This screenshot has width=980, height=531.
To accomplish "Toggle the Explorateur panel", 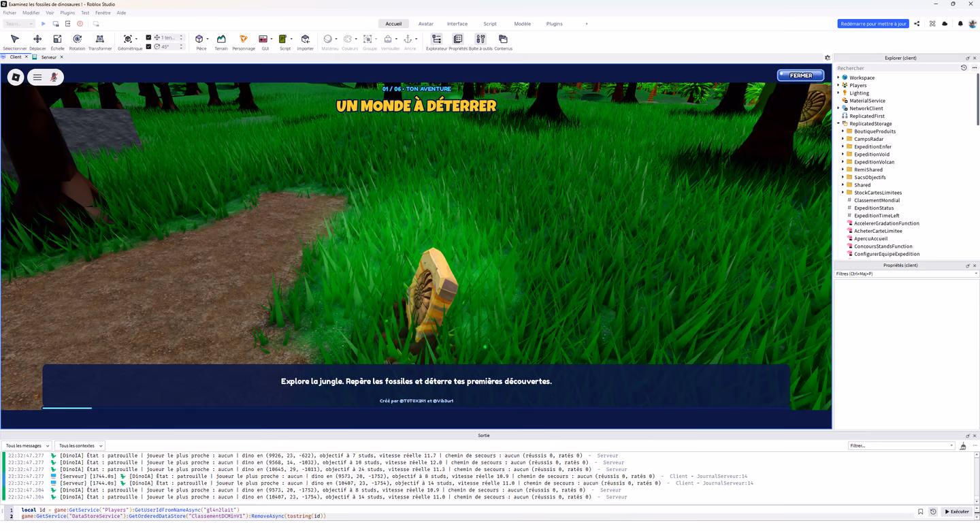I will click(436, 42).
